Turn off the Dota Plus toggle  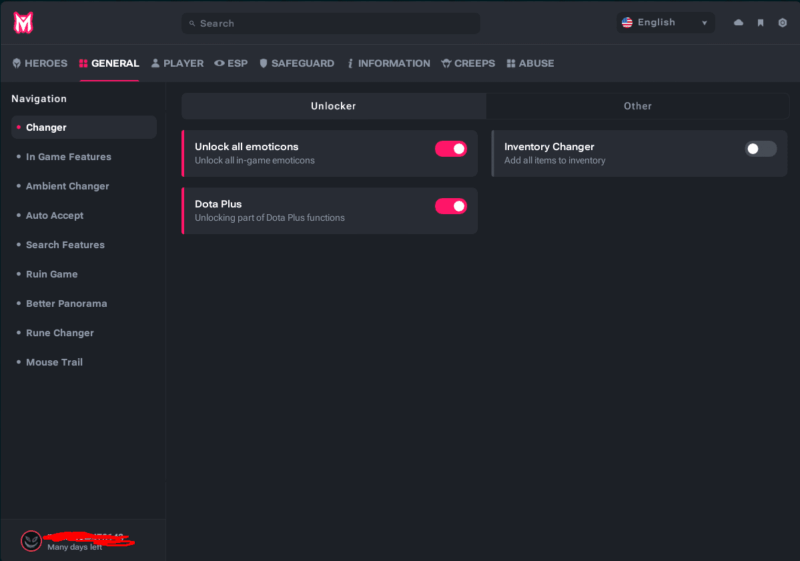click(451, 206)
